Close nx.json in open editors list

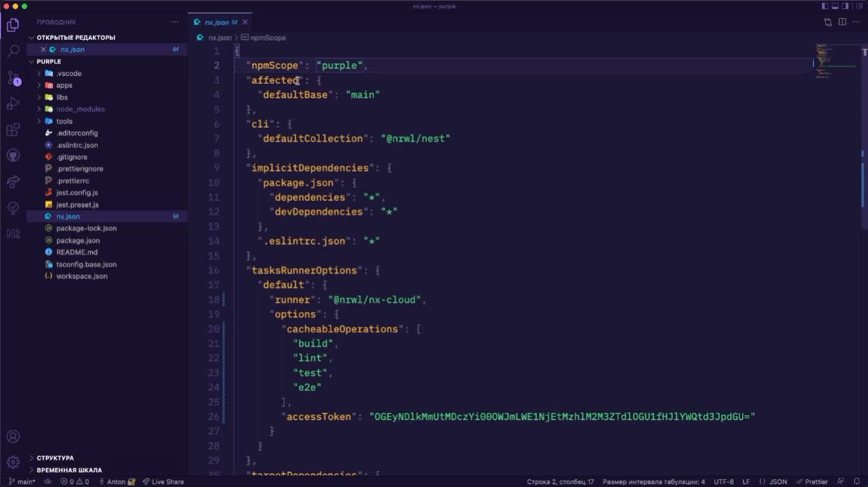tap(43, 50)
